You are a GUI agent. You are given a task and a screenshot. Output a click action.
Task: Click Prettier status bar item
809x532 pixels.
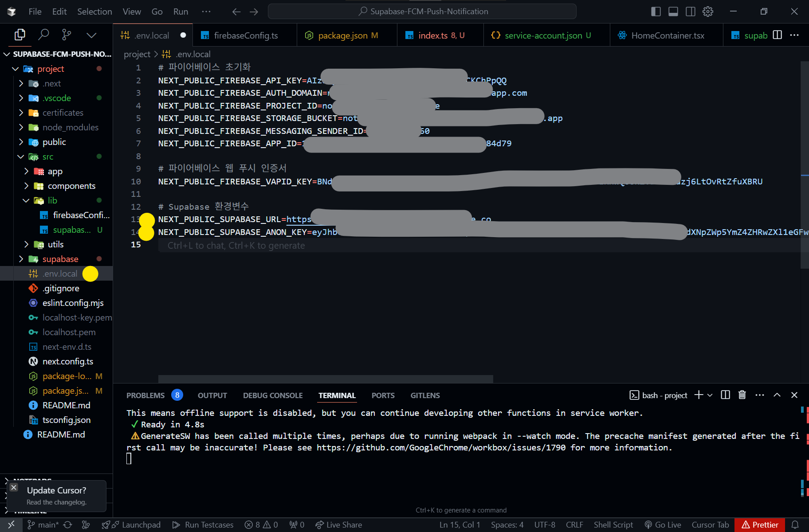[x=760, y=525]
